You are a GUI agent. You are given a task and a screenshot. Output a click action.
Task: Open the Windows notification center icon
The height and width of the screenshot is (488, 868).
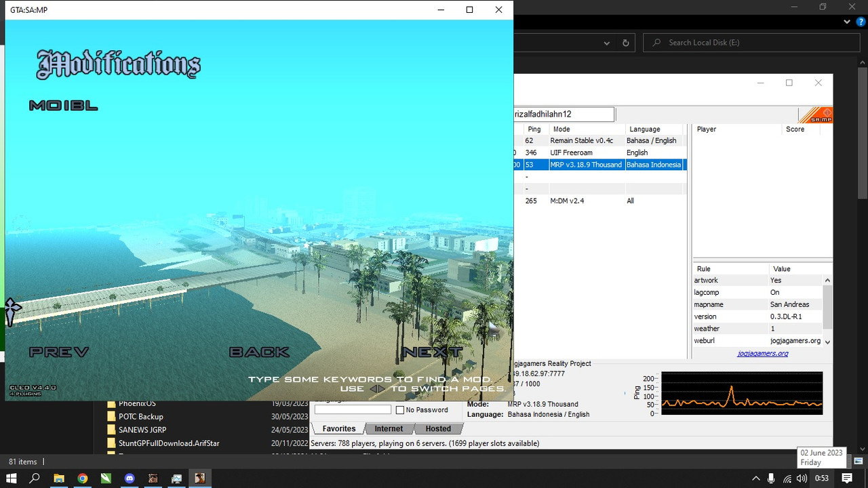tap(847, 478)
